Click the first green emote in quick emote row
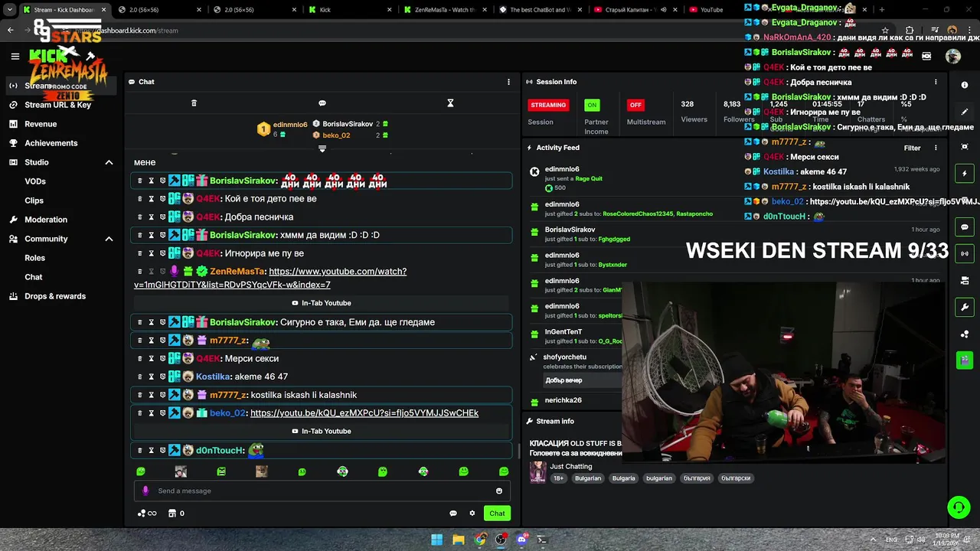The height and width of the screenshot is (551, 980). click(141, 471)
